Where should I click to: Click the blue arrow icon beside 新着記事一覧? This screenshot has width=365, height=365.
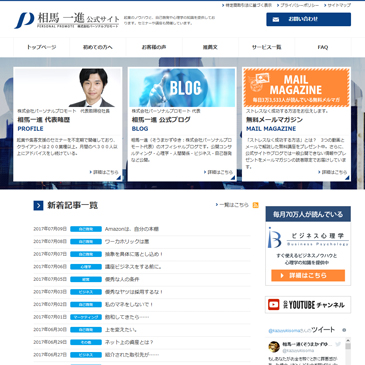pos(38,206)
